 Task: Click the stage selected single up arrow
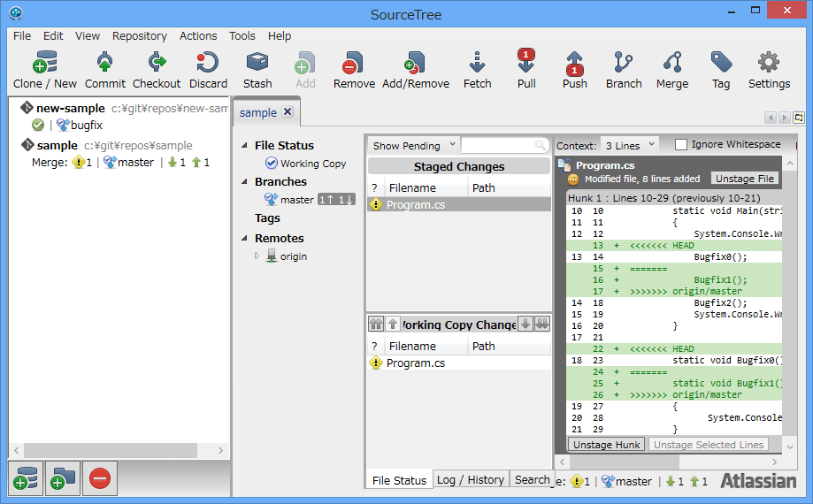(x=393, y=325)
